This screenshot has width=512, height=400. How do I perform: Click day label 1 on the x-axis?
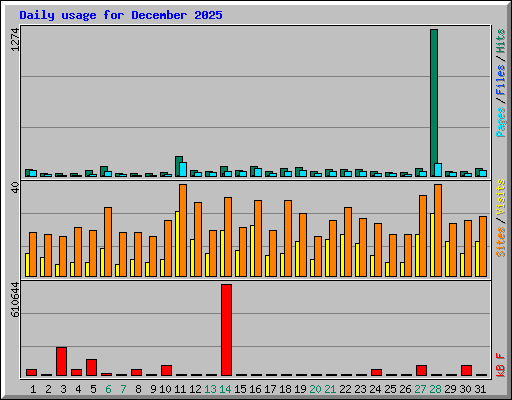pos(33,389)
